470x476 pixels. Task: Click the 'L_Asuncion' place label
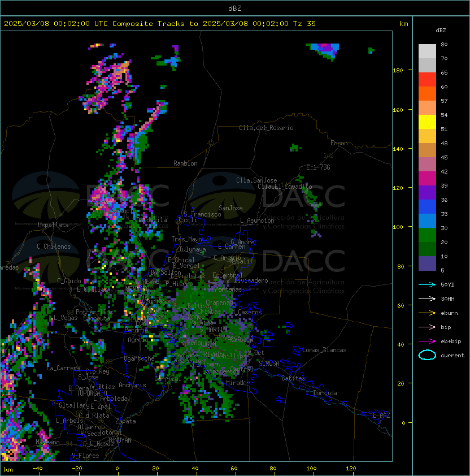click(x=257, y=220)
